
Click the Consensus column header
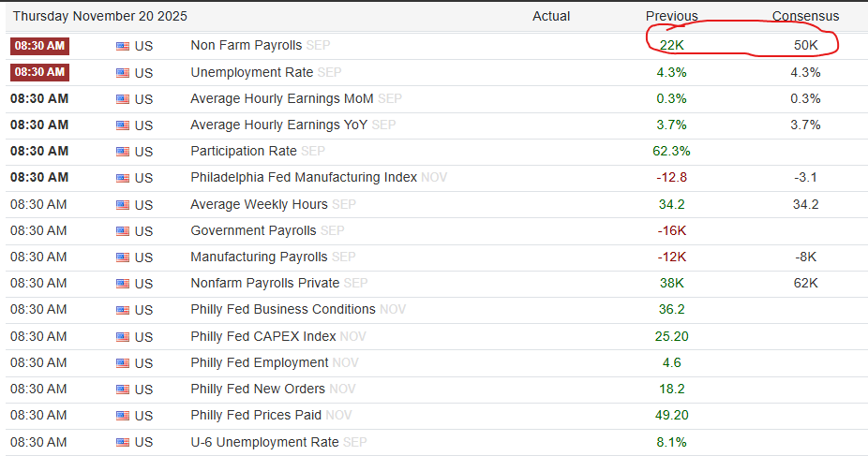[x=805, y=16]
